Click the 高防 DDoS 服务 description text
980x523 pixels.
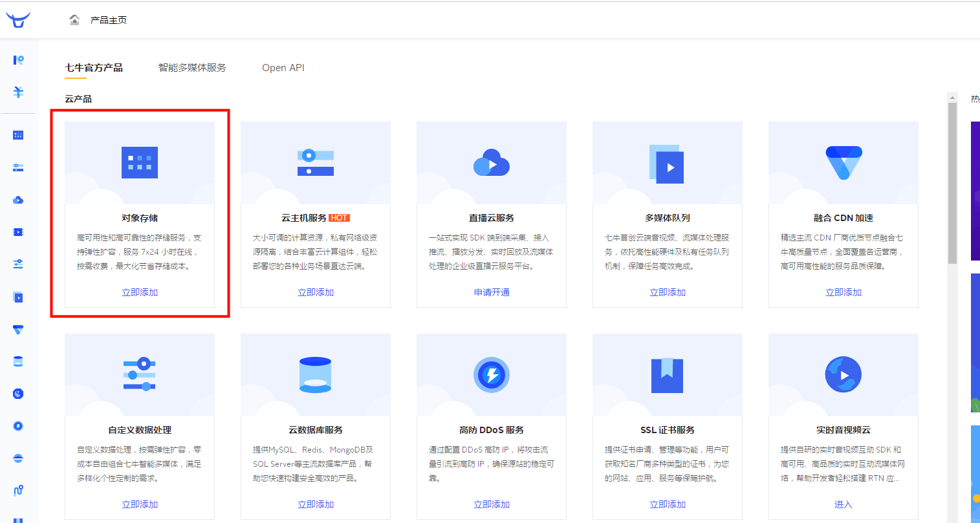pyautogui.click(x=492, y=464)
